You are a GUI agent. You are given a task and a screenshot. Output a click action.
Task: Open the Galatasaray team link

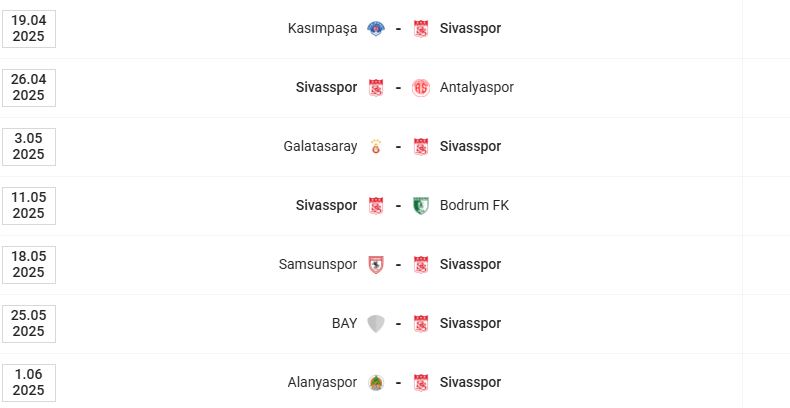320,147
